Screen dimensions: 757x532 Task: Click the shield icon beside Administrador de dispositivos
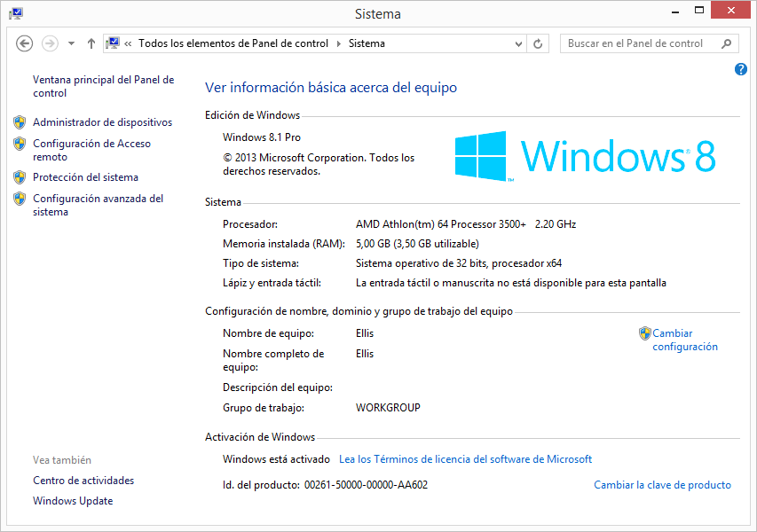click(20, 122)
